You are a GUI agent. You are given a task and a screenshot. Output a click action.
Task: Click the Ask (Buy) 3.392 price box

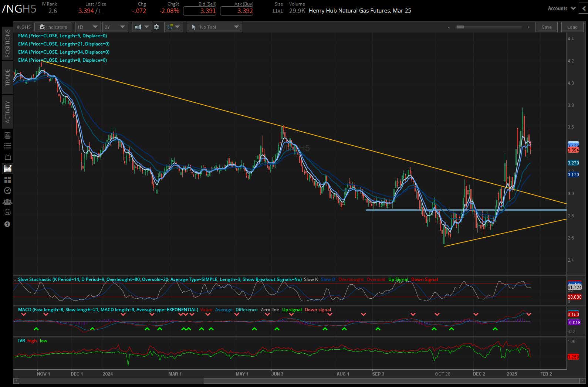tap(237, 11)
